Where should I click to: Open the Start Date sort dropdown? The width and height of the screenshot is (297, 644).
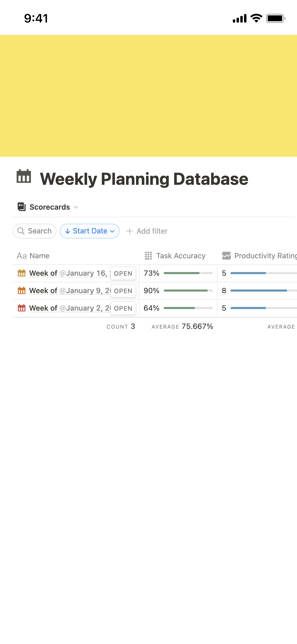89,231
